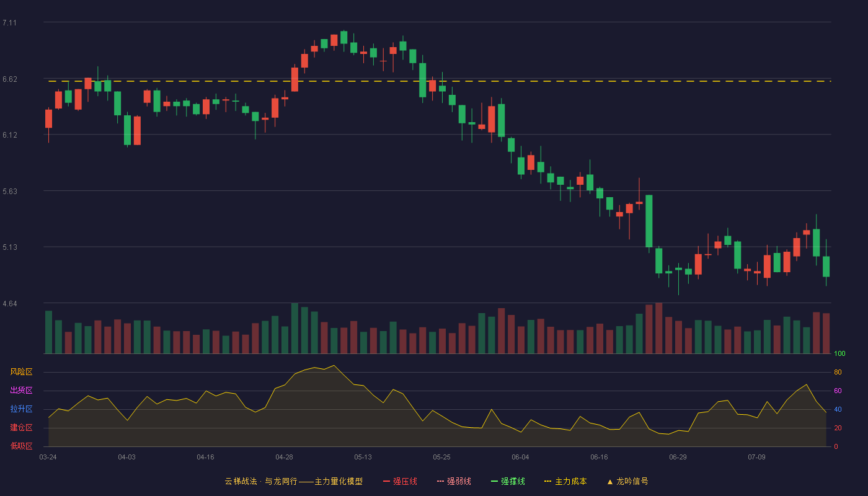868x496 pixels.
Task: Click the 04-28 date axis label
Action: click(285, 457)
